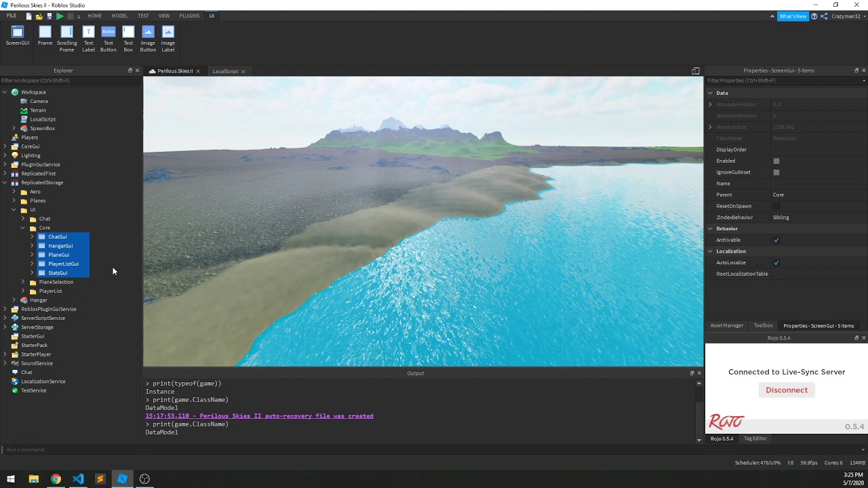Image resolution: width=868 pixels, height=488 pixels.
Task: Open the TEST ribbon tab
Action: [x=143, y=16]
